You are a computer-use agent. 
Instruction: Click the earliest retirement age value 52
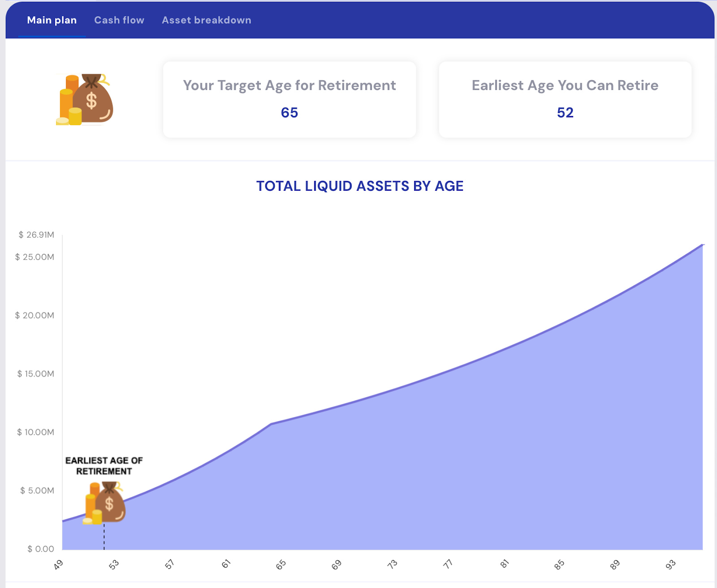pos(565,112)
